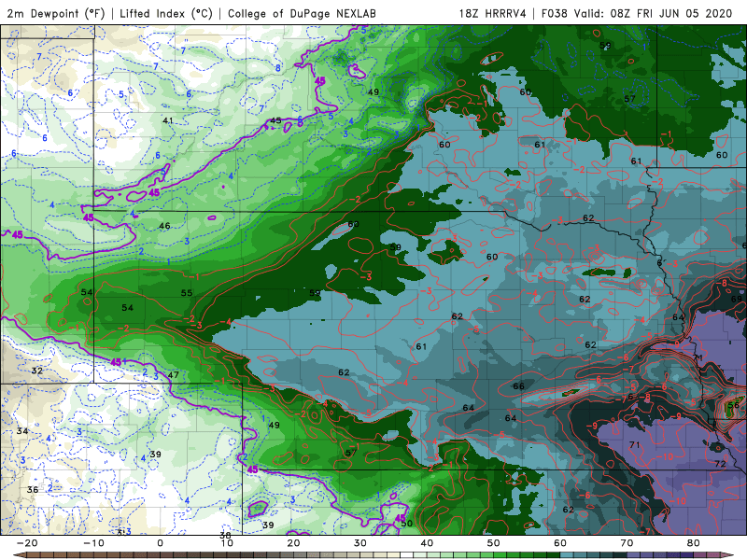
Task: Click the blue lifted index contour label 8
Action: (x=278, y=68)
